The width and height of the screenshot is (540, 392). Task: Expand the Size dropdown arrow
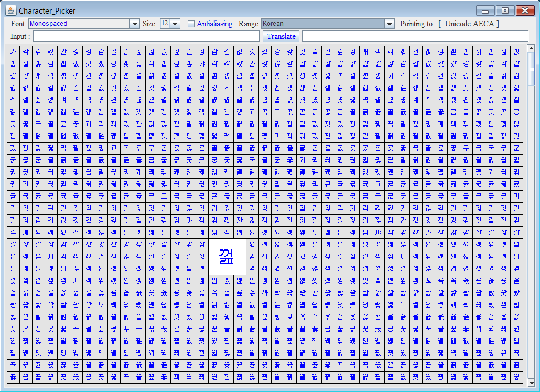tap(175, 24)
